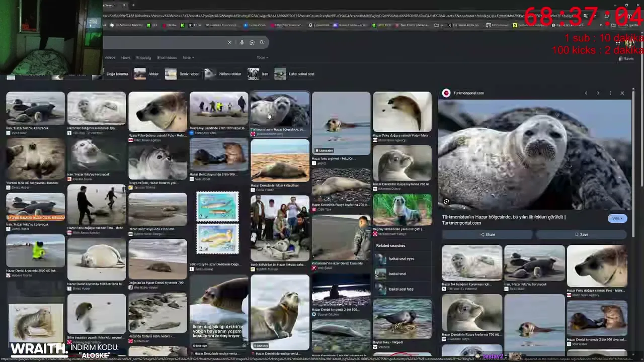Click the search text input field
Screen dimensions: 644x362
tap(164, 42)
